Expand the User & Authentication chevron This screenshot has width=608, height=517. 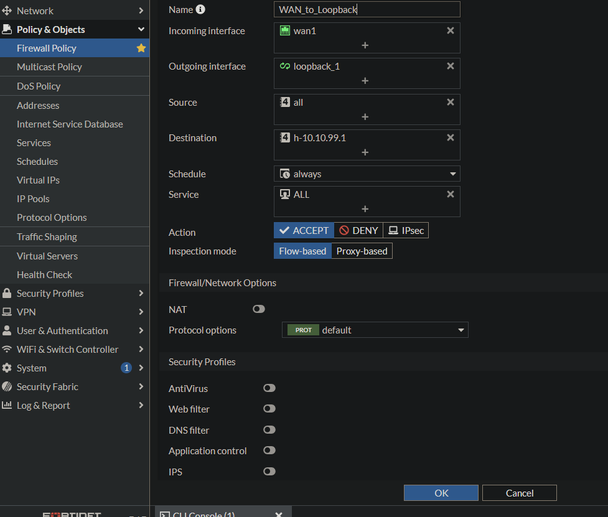click(141, 330)
